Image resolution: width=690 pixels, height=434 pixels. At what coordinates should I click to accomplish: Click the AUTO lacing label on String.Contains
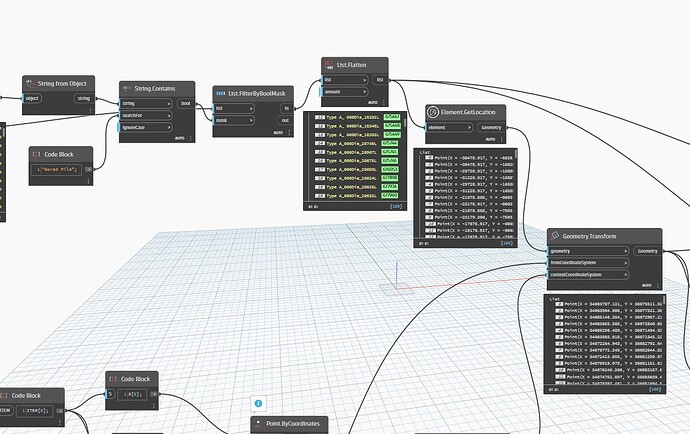click(180, 138)
